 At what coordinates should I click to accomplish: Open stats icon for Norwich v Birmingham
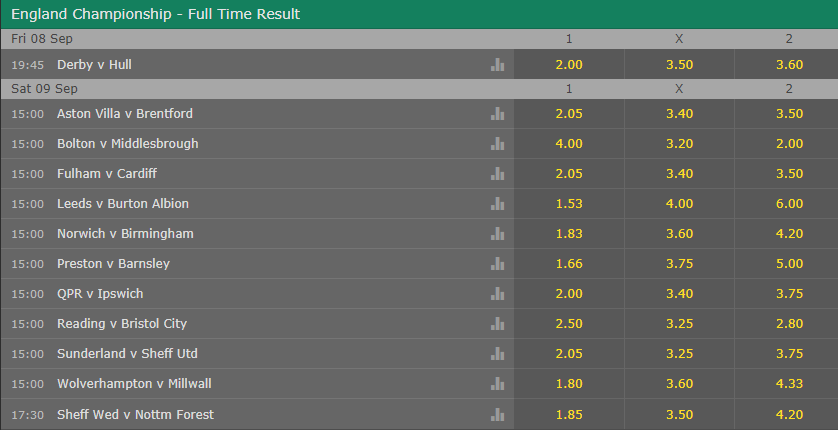[x=497, y=233]
